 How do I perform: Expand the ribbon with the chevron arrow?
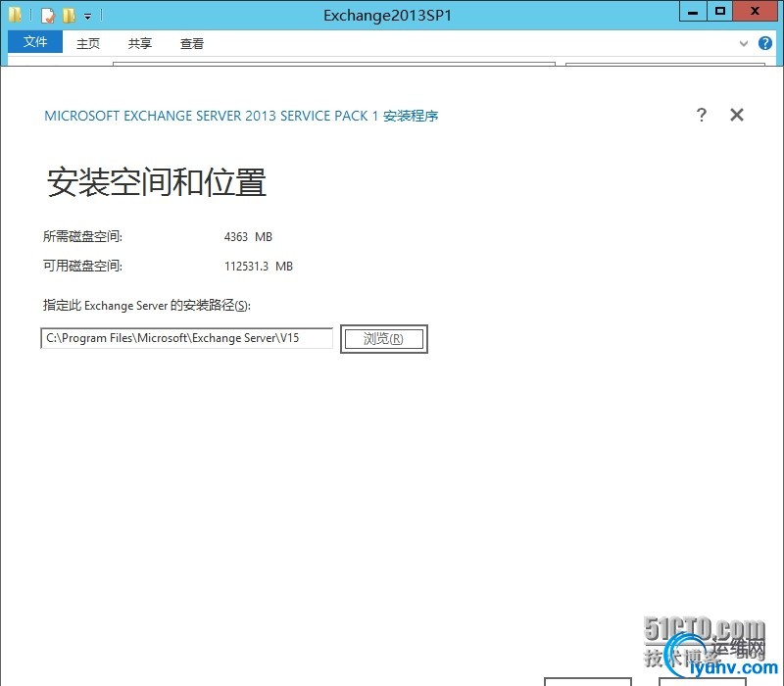[744, 43]
